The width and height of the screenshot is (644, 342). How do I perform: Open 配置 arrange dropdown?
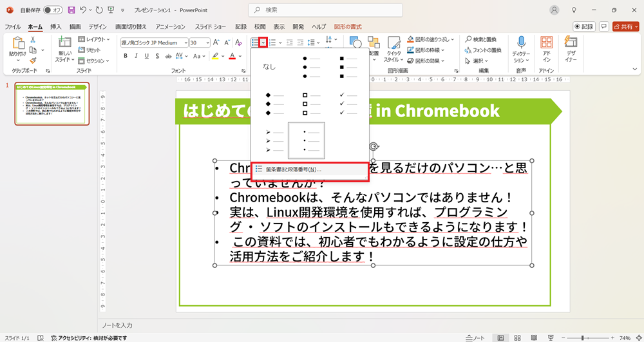pos(374,49)
